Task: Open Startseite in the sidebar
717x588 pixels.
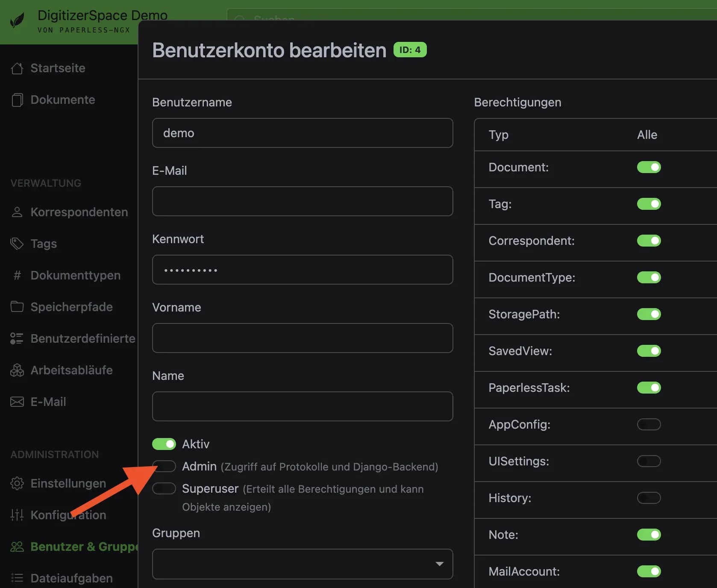Action: coord(58,68)
